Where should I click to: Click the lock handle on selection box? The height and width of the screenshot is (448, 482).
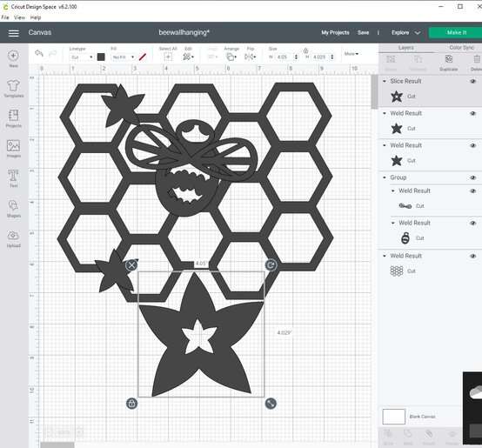(x=131, y=404)
